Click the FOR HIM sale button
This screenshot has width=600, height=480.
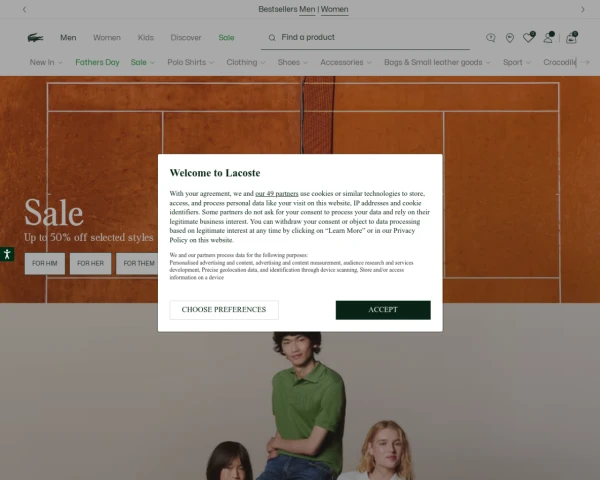point(45,263)
